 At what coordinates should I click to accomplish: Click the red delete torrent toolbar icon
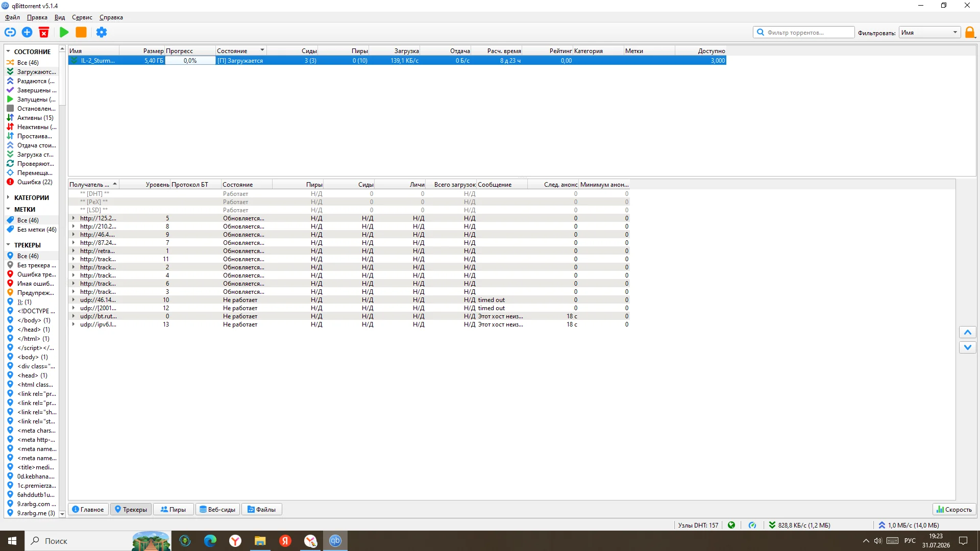click(44, 33)
